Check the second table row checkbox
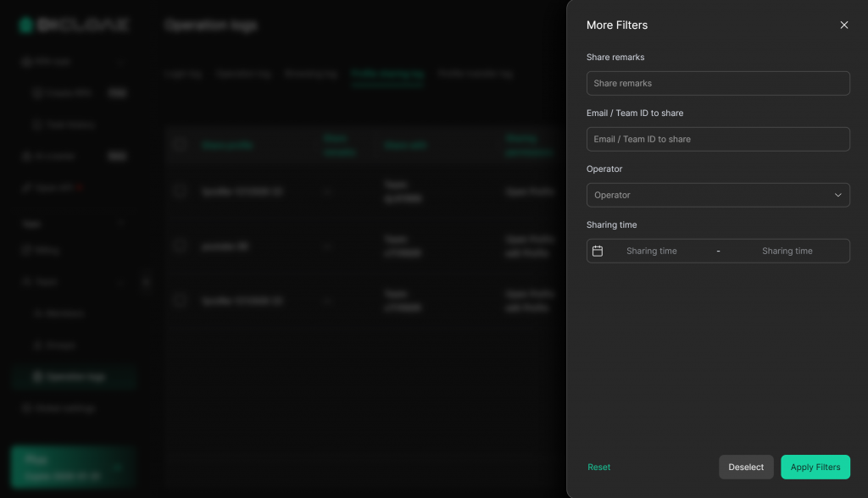 (x=179, y=246)
